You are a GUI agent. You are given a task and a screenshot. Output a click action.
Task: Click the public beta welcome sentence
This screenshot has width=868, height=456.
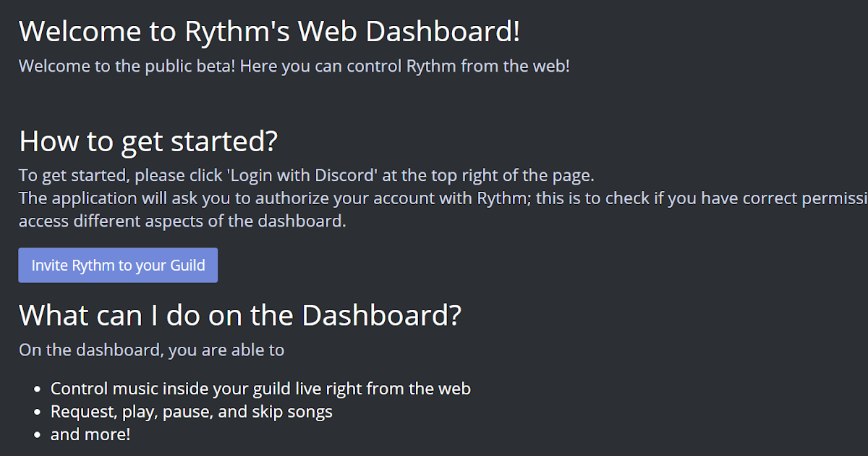[294, 66]
